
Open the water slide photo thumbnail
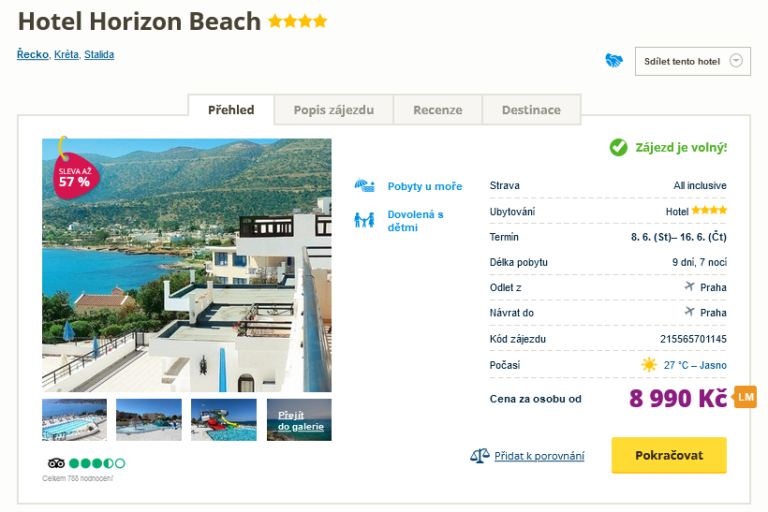tap(224, 420)
